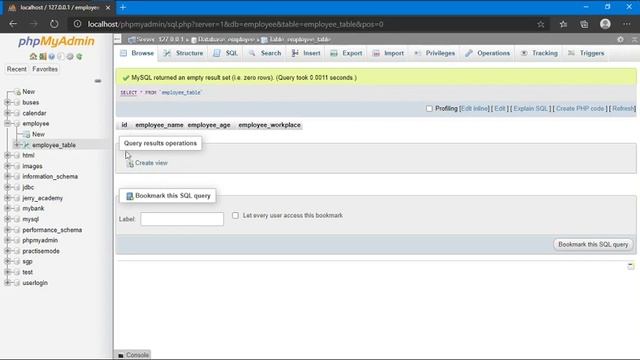Click site information icon in address bar
Viewport: 640px width, 360px height.
[x=77, y=24]
